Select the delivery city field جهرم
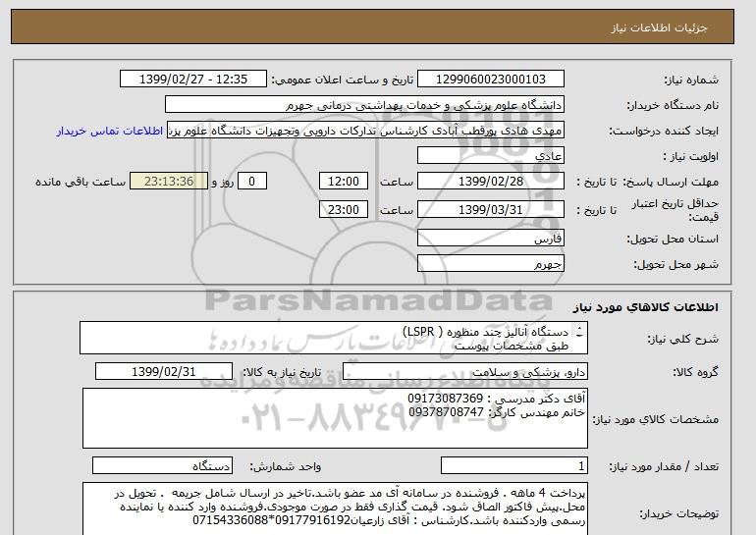The height and width of the screenshot is (535, 756). click(x=491, y=264)
